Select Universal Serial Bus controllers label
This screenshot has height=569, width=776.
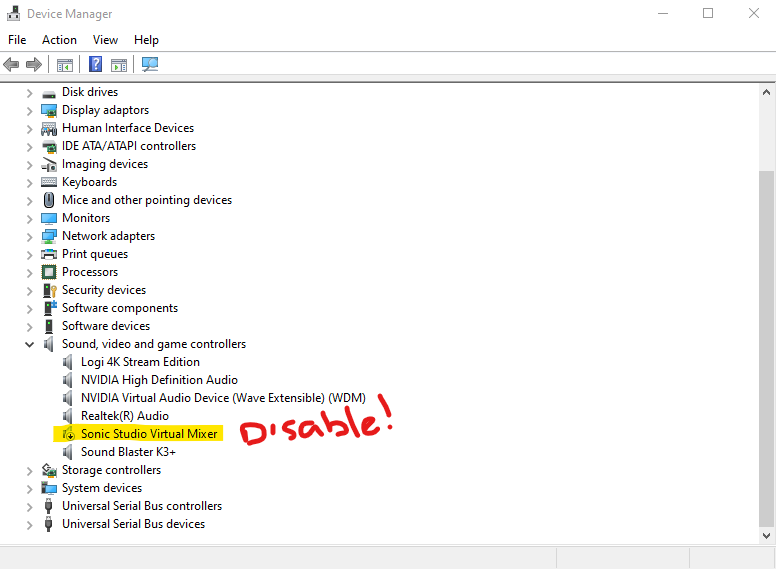(x=142, y=506)
